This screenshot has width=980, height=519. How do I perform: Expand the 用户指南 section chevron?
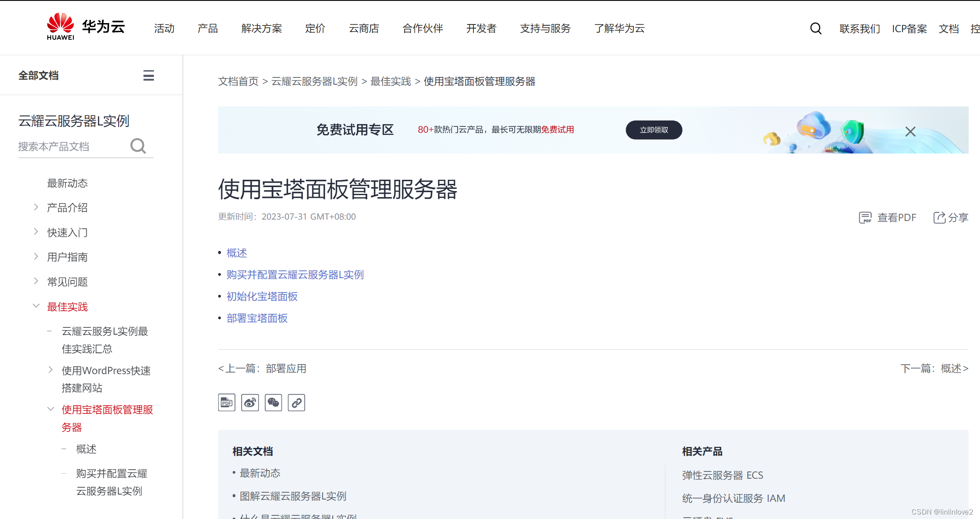coord(36,256)
